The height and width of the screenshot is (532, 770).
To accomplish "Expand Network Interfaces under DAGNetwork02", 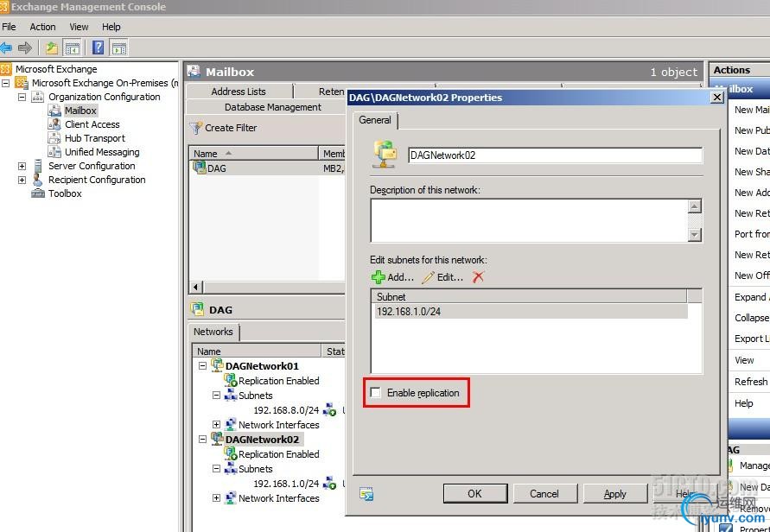I will pos(216,498).
